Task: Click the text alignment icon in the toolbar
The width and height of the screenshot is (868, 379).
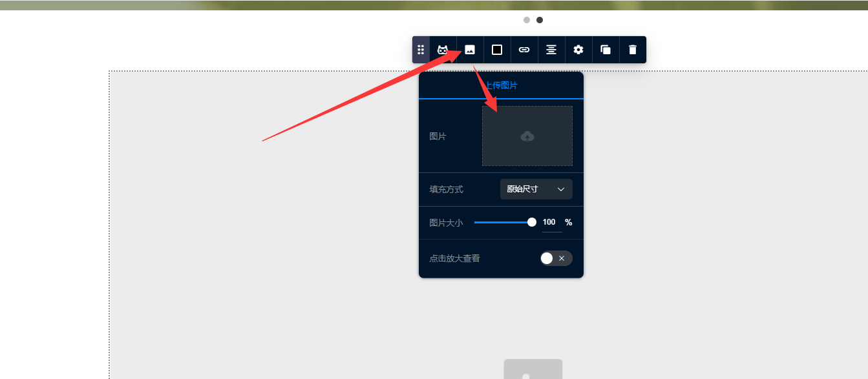Action: tap(551, 50)
